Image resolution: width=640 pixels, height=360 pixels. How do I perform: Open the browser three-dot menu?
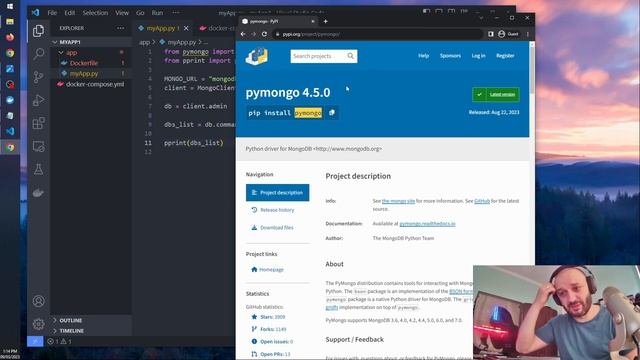coord(528,34)
